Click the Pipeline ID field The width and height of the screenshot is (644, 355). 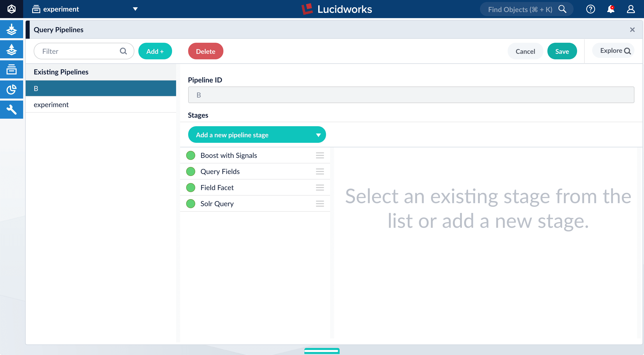tap(411, 95)
